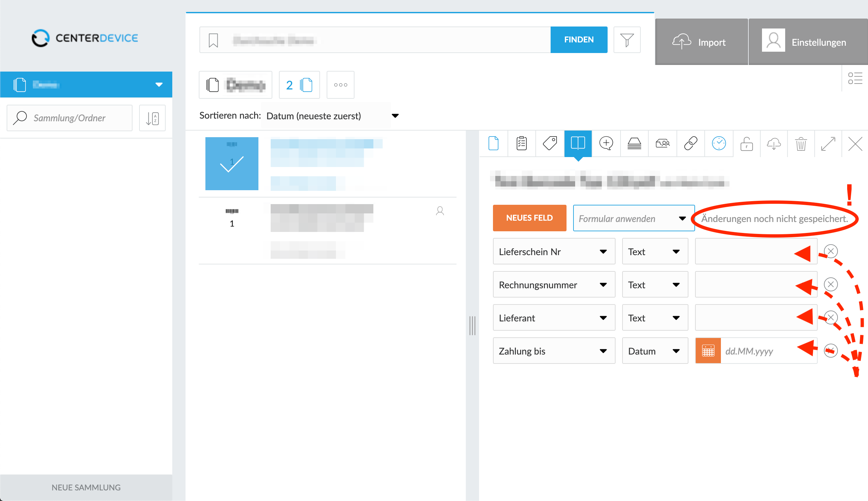Open the Import menu
This screenshot has height=501, width=868.
[x=701, y=42]
